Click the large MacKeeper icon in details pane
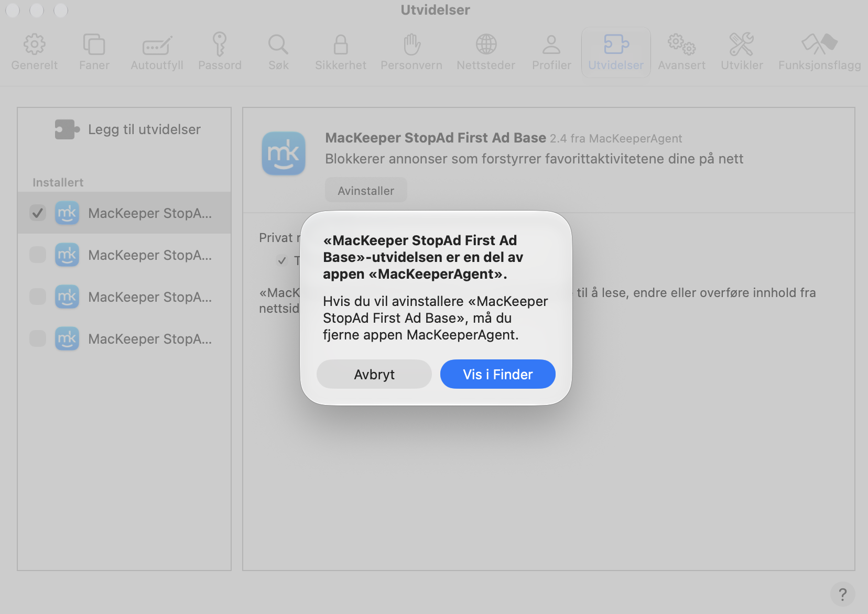The height and width of the screenshot is (614, 868). (284, 153)
